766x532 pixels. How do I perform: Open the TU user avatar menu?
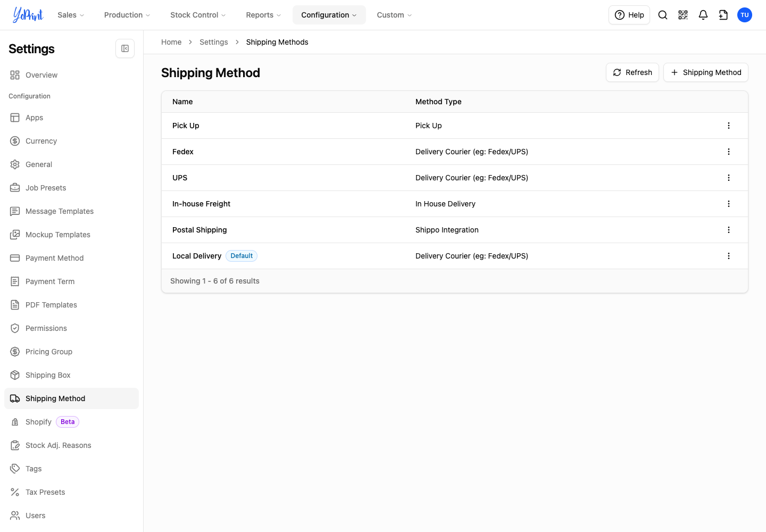click(745, 15)
